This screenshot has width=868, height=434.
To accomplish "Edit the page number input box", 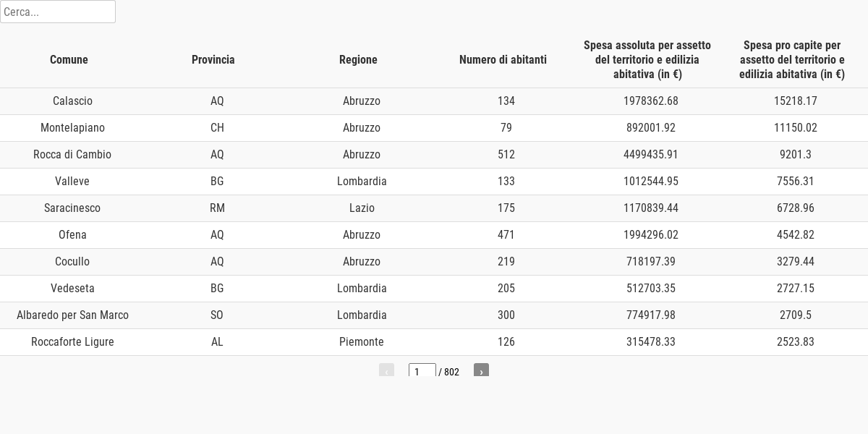I will [x=422, y=371].
